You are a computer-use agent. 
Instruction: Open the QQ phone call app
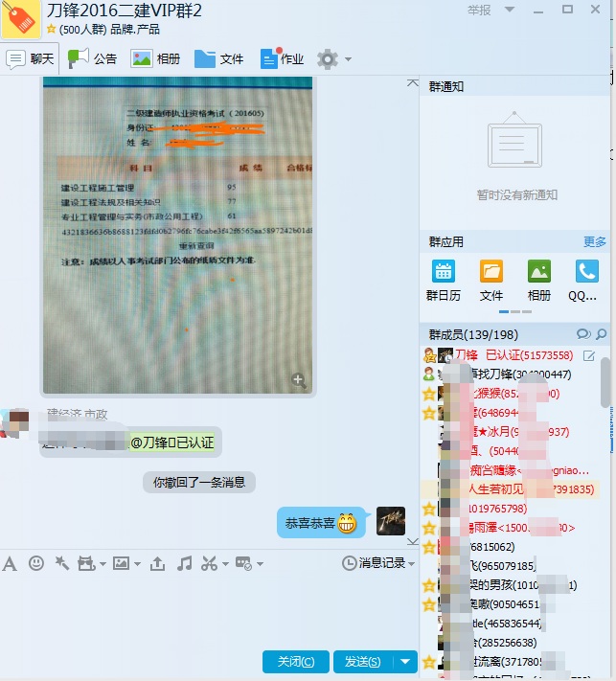click(587, 281)
